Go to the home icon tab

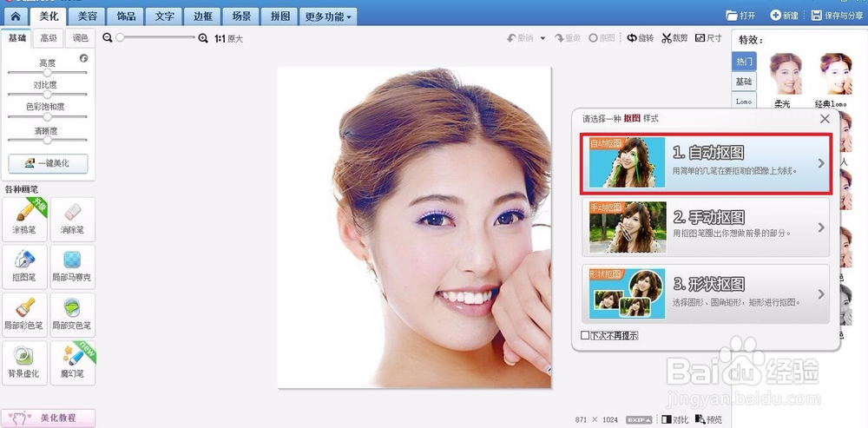tap(16, 16)
